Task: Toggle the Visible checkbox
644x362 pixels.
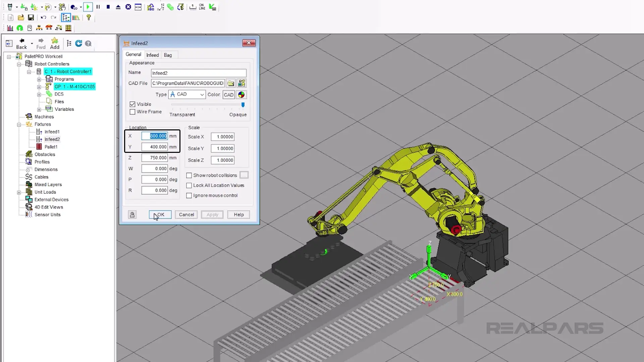Action: pos(132,104)
